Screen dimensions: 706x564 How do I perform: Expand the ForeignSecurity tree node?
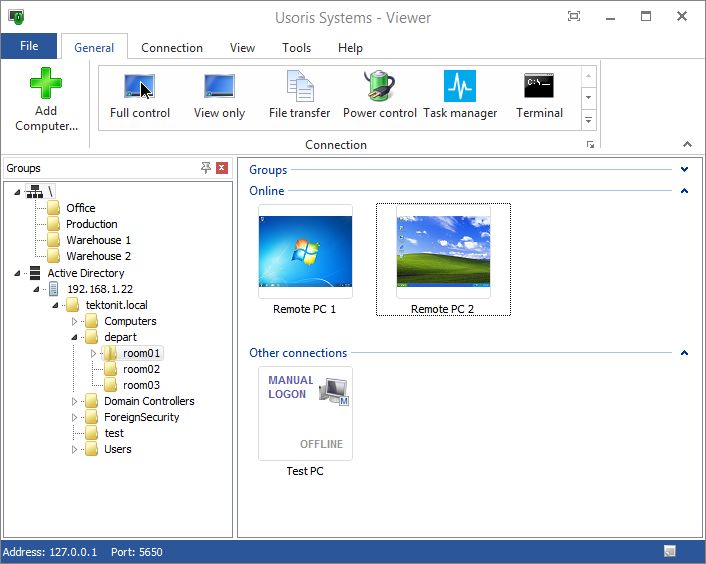coord(74,417)
